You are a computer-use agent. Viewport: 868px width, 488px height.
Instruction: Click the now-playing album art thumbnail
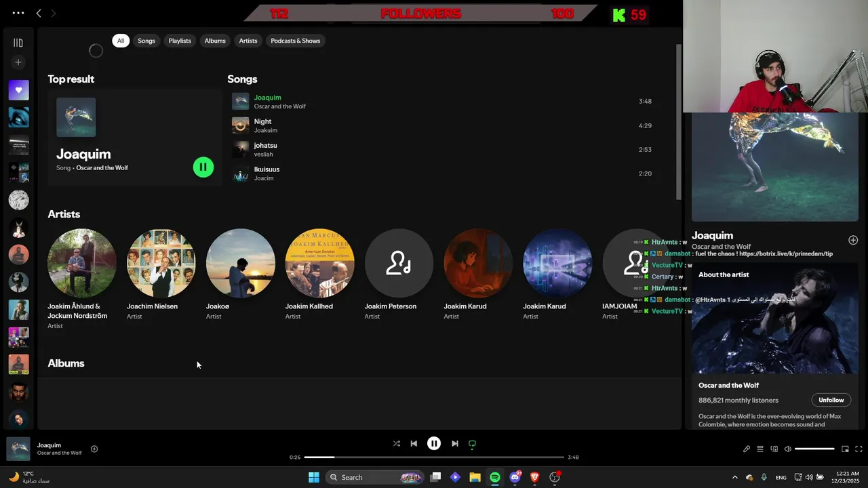(18, 449)
